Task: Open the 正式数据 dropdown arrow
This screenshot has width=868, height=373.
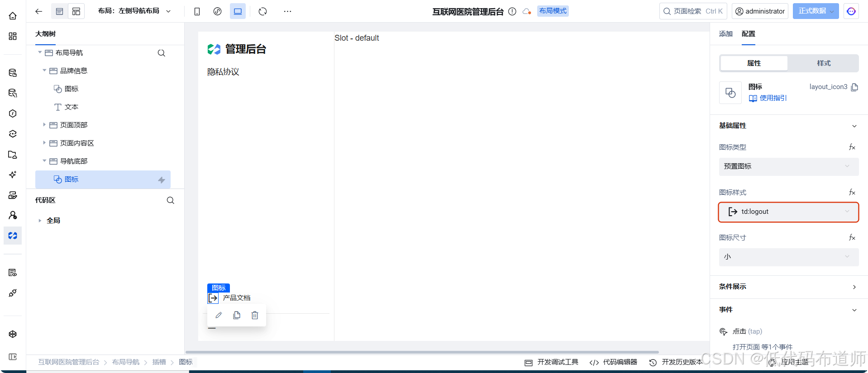Action: point(832,12)
